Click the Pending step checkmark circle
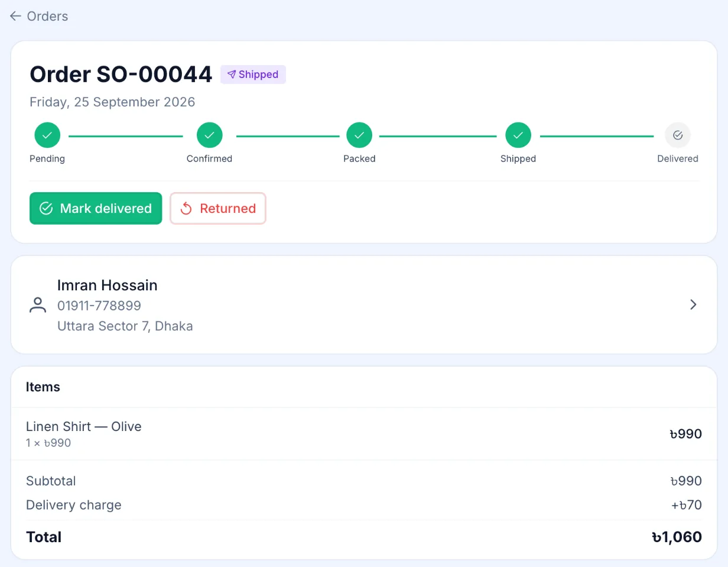 [x=47, y=135]
